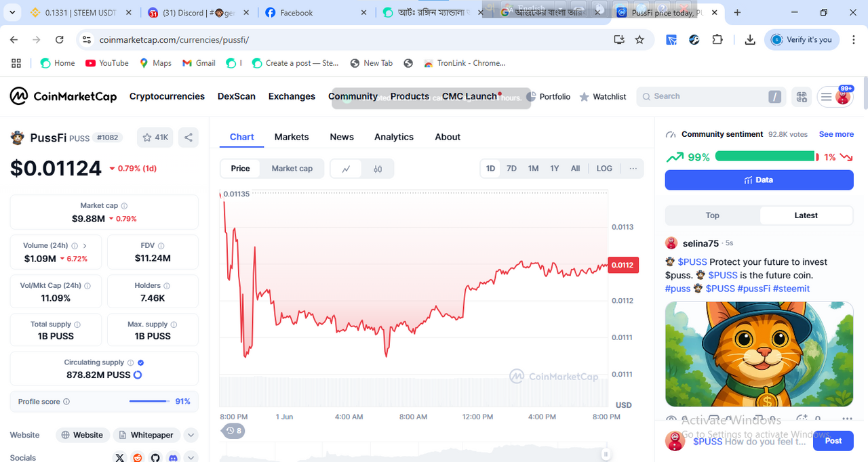868x462 pixels.
Task: Open the Website button
Action: tap(82, 435)
